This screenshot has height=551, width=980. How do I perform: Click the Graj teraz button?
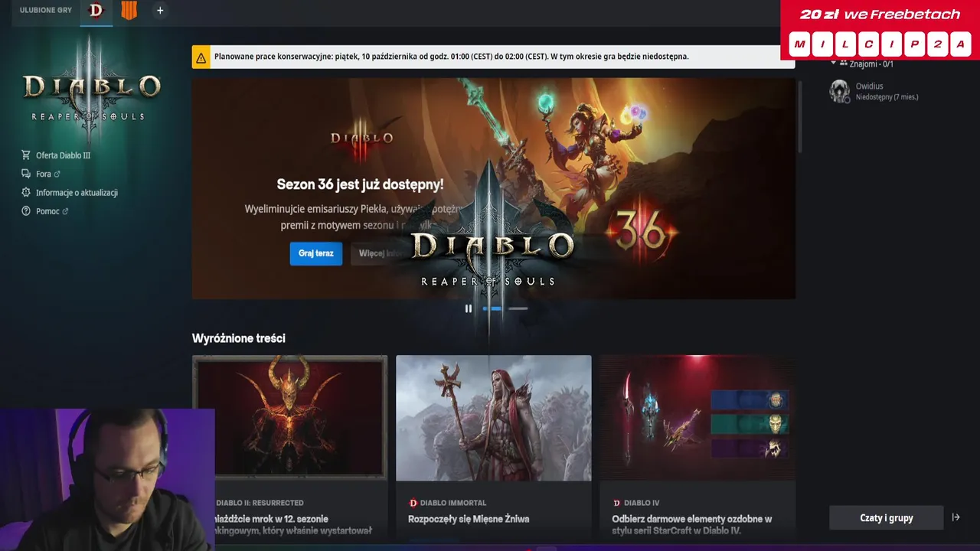315,253
